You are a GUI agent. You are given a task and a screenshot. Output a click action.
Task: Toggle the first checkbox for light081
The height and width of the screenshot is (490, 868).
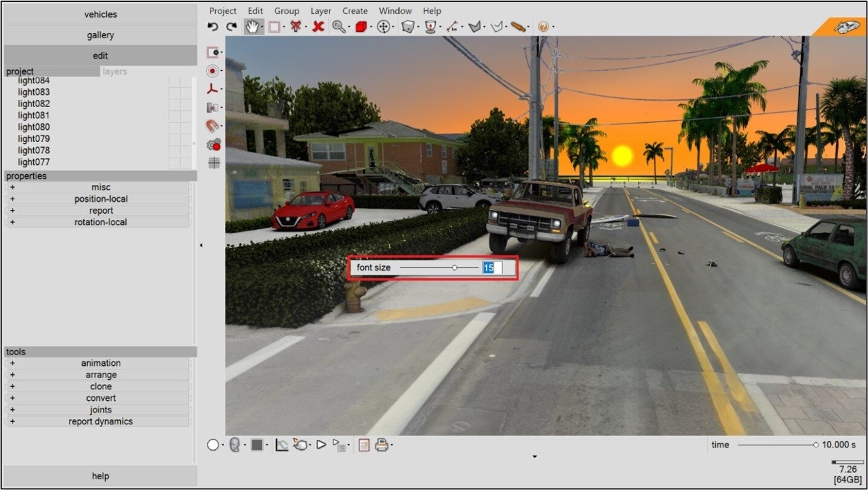[x=174, y=115]
